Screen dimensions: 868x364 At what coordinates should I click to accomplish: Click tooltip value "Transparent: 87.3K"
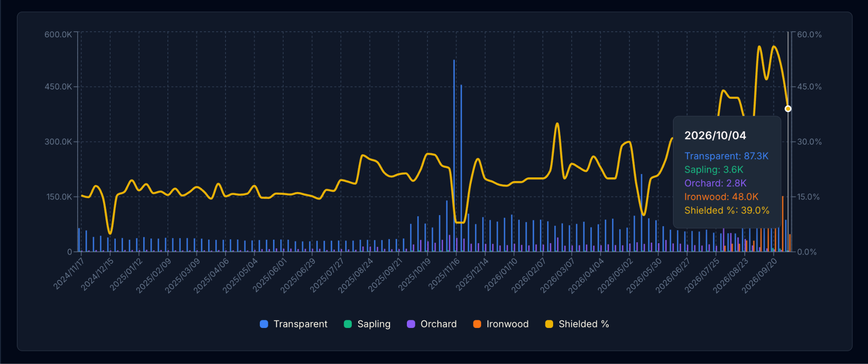coord(726,156)
